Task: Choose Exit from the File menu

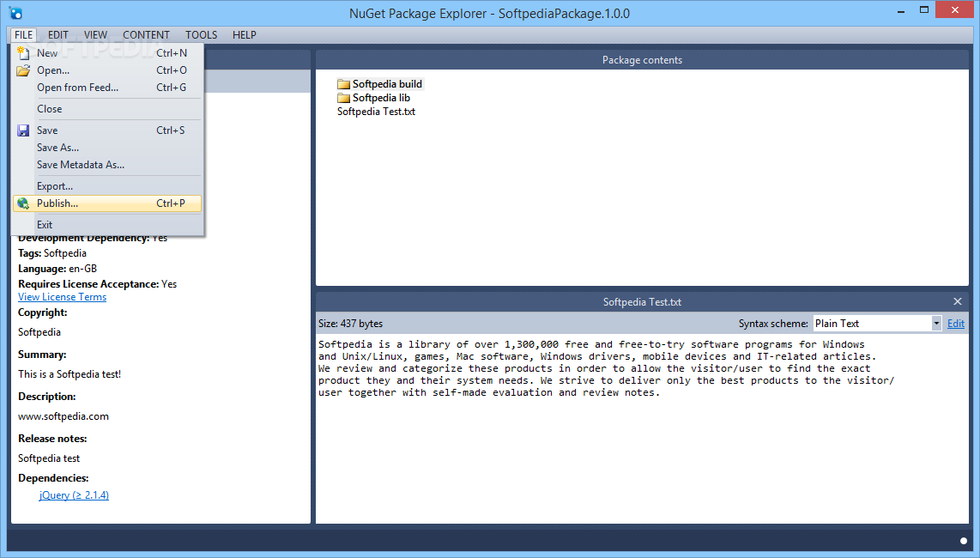Action: point(107,225)
